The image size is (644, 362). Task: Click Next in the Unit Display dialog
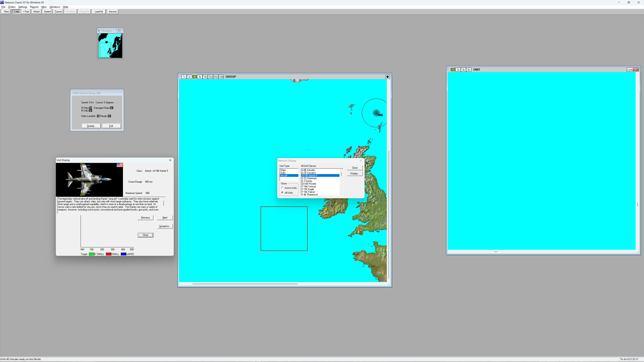pyautogui.click(x=164, y=217)
